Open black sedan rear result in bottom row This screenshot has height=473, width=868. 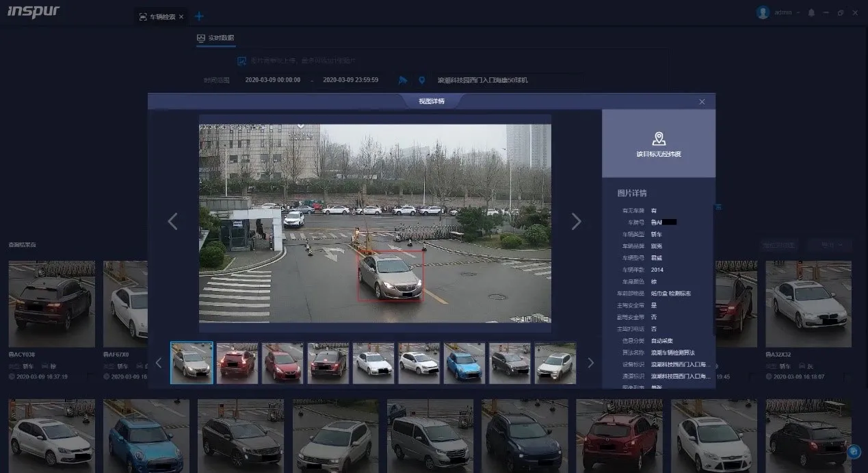[808, 435]
